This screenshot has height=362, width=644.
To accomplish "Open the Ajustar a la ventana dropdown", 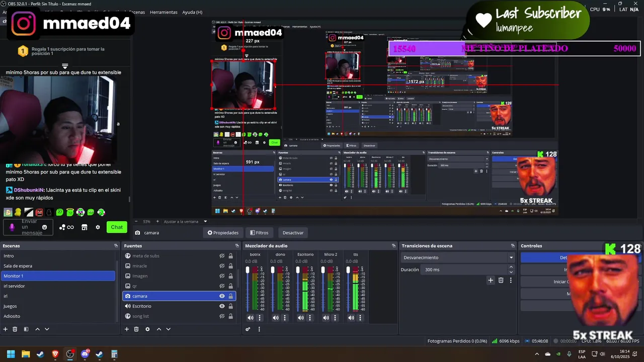I will [x=185, y=221].
